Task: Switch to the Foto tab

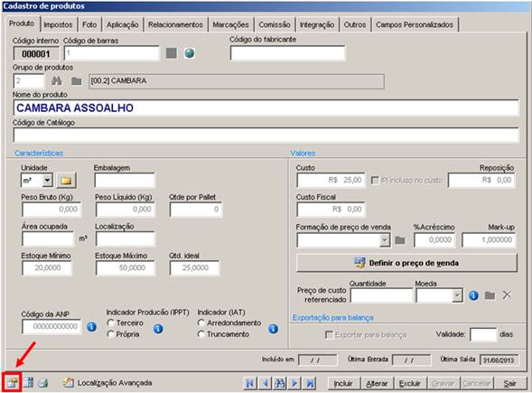Action: tap(89, 24)
